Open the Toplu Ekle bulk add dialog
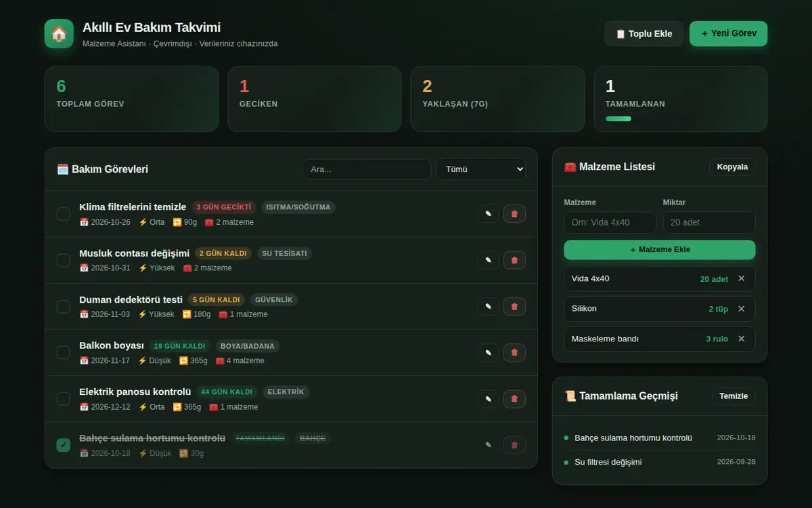Image resolution: width=812 pixels, height=508 pixels. pos(644,34)
